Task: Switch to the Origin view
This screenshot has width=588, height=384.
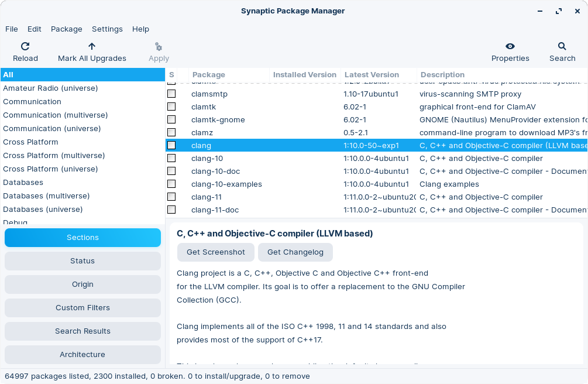Action: click(x=82, y=284)
